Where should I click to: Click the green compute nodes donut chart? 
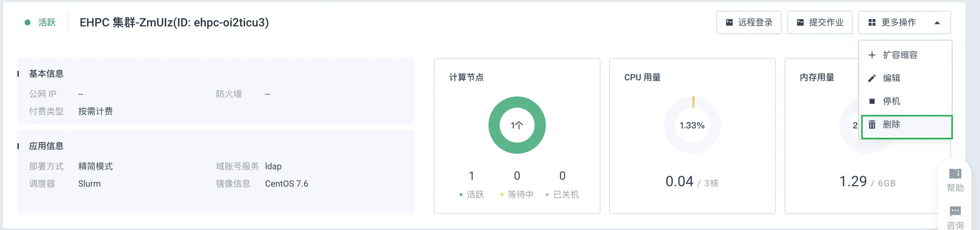coord(517,125)
